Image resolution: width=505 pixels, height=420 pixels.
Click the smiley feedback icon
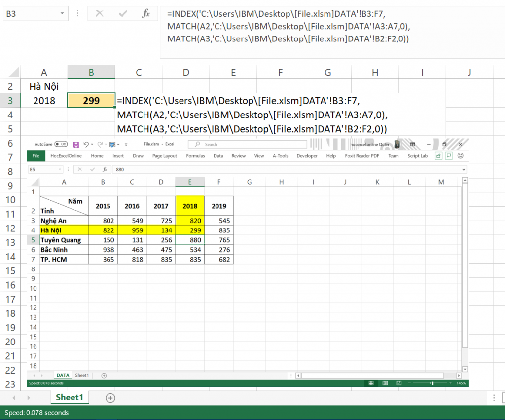coord(461,156)
